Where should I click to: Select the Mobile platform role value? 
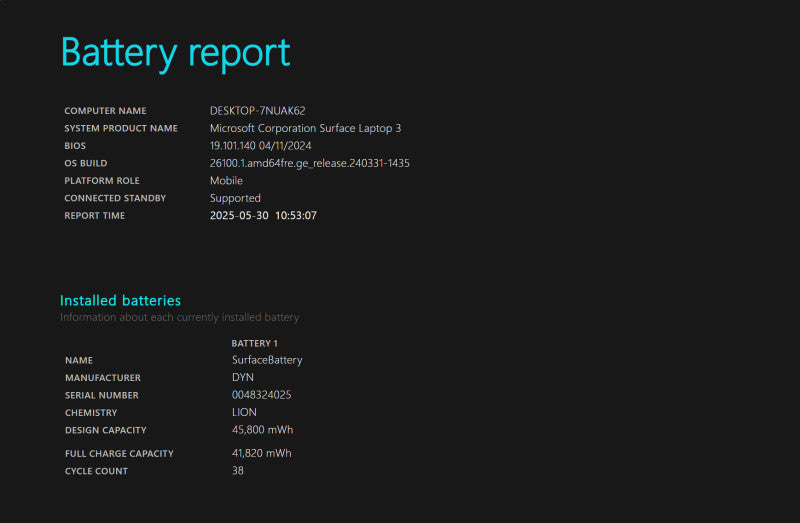point(226,181)
